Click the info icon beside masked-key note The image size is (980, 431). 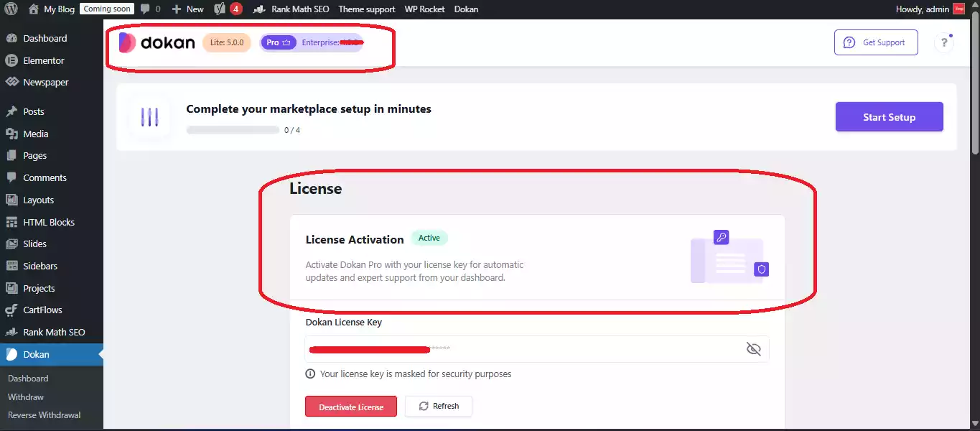pos(310,374)
